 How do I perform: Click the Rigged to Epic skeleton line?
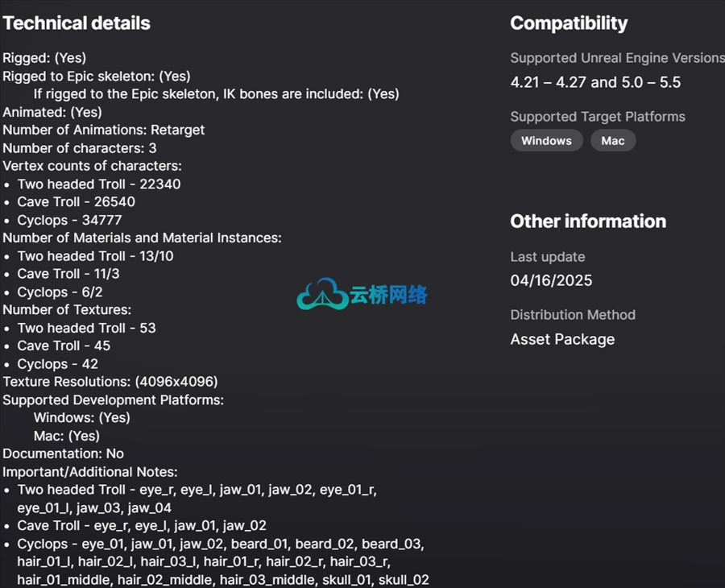click(x=97, y=76)
